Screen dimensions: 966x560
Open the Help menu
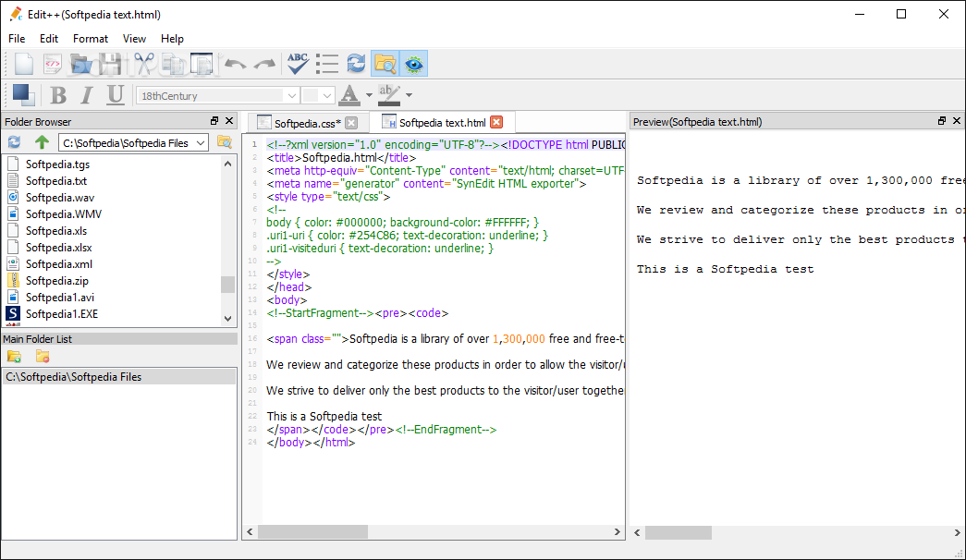173,38
